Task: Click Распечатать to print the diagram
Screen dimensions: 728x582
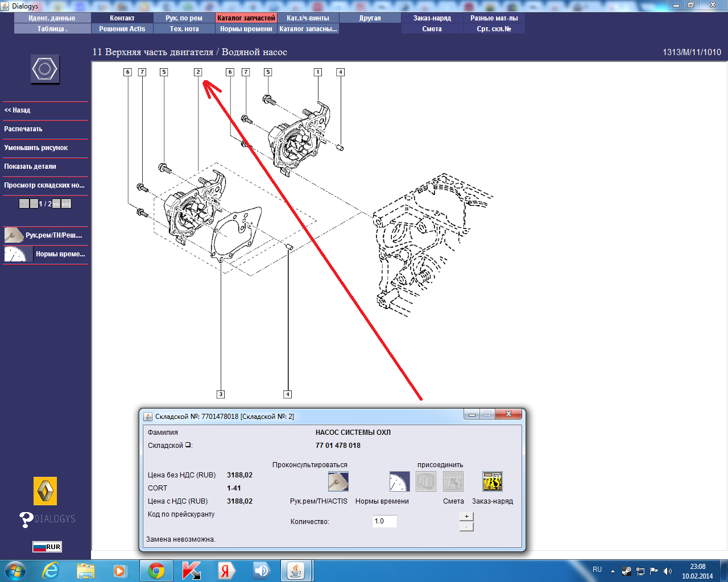Action: tap(45, 129)
